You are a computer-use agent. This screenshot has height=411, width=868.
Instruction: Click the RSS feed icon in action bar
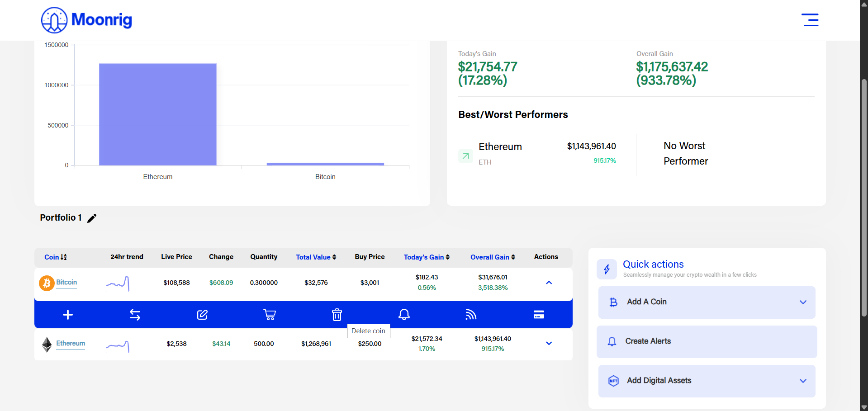coord(471,315)
